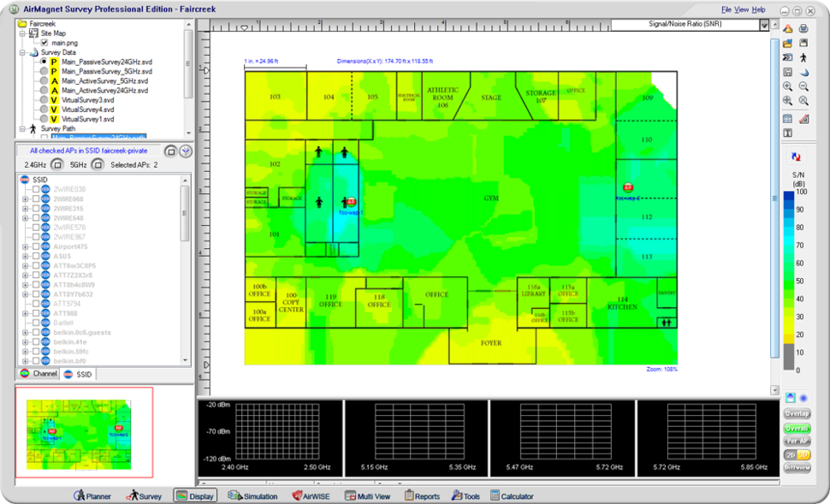Expand the ATT6w3C8P5 SSID node
The image size is (830, 504).
pyautogui.click(x=25, y=266)
